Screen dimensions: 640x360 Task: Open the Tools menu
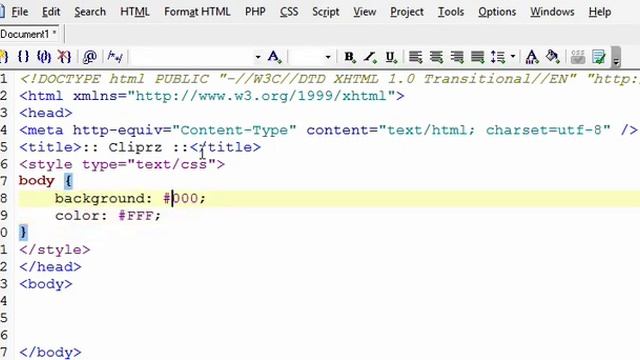click(451, 12)
